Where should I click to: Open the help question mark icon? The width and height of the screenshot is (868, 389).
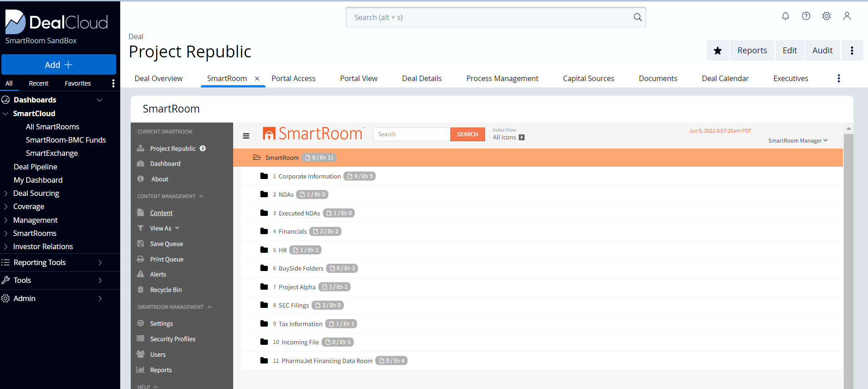(806, 16)
